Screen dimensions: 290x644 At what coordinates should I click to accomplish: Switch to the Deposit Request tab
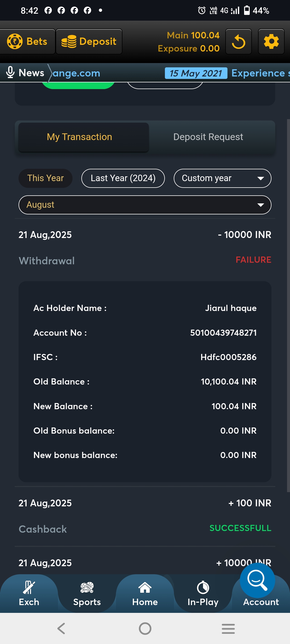coord(208,137)
